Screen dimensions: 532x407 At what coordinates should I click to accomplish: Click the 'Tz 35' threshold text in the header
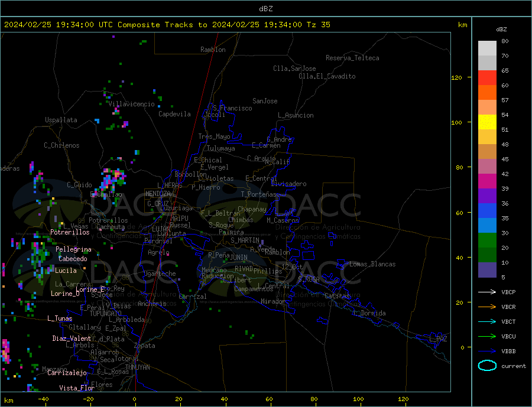pyautogui.click(x=318, y=25)
